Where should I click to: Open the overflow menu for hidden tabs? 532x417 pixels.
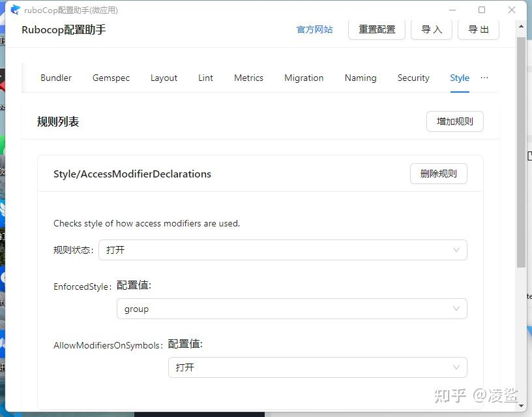[484, 77]
